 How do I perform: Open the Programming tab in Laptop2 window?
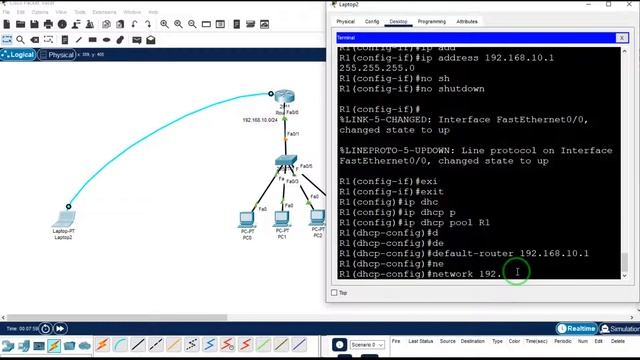point(432,22)
